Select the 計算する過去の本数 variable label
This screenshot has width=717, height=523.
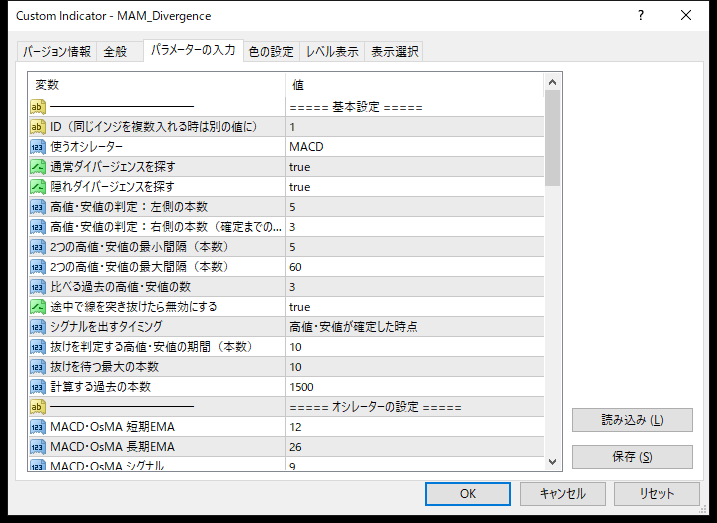pos(100,387)
